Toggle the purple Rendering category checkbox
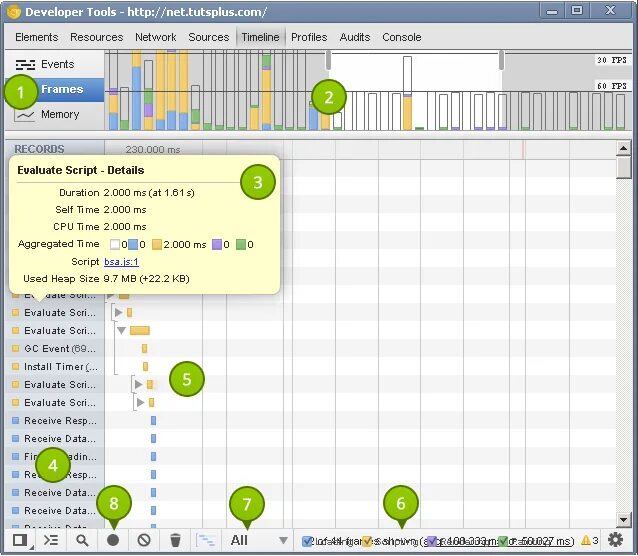This screenshot has width=638, height=556. (432, 541)
